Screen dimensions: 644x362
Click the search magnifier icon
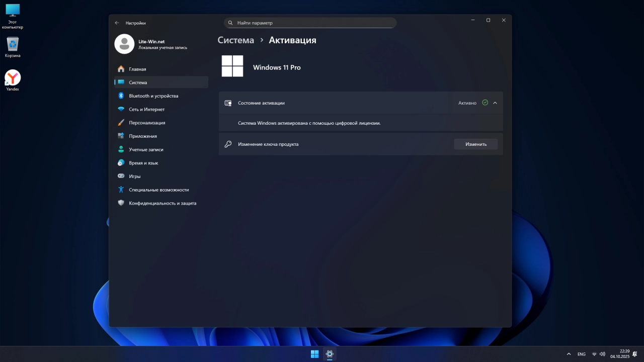click(x=230, y=23)
